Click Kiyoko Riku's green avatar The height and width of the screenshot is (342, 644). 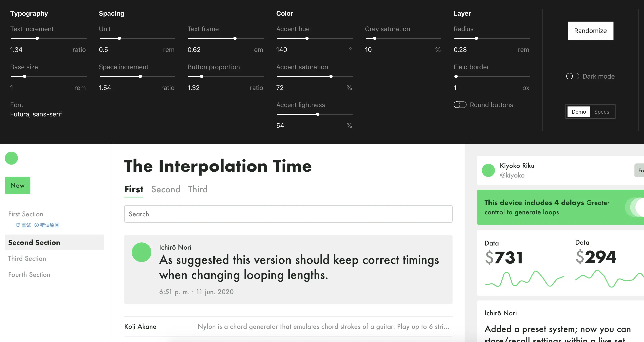coord(488,170)
